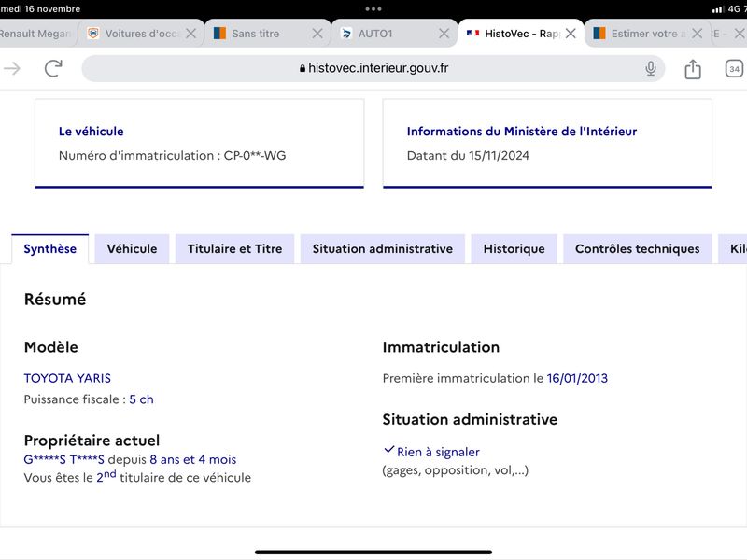Tap the home indicator bar at bottom
The image size is (747, 560).
pyautogui.click(x=373, y=552)
